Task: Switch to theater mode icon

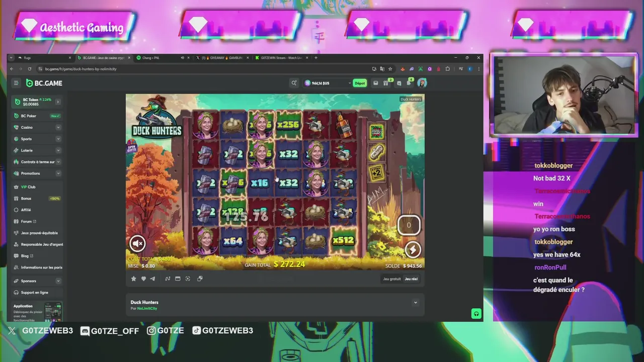Action: [x=178, y=279]
